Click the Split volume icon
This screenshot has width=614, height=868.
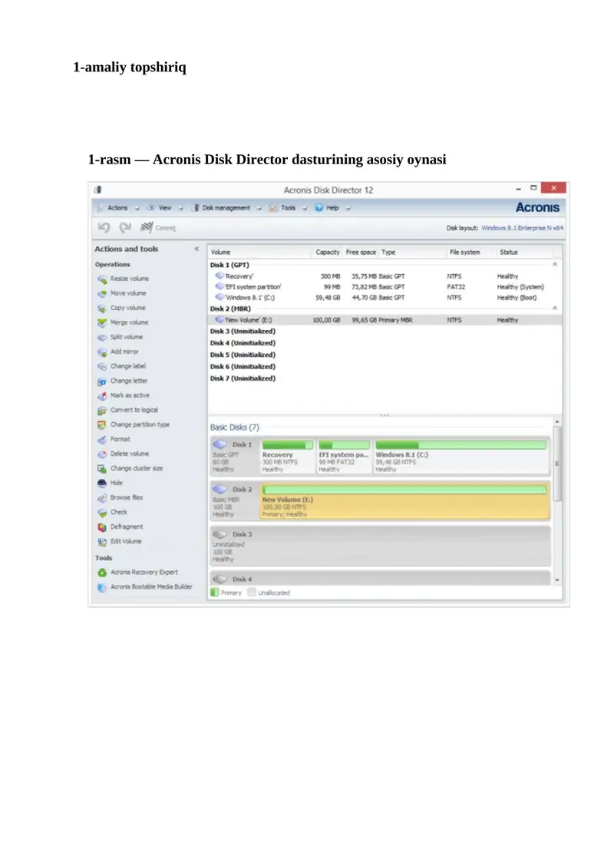[102, 337]
